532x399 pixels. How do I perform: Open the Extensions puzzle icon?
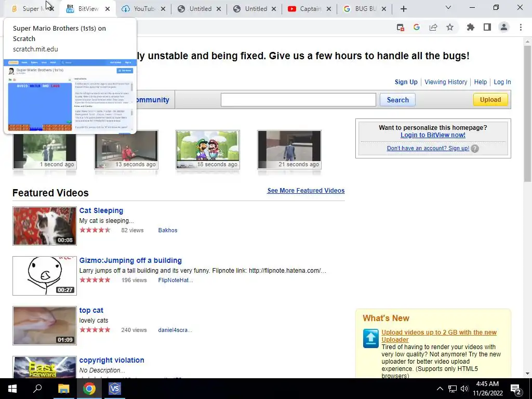471,27
